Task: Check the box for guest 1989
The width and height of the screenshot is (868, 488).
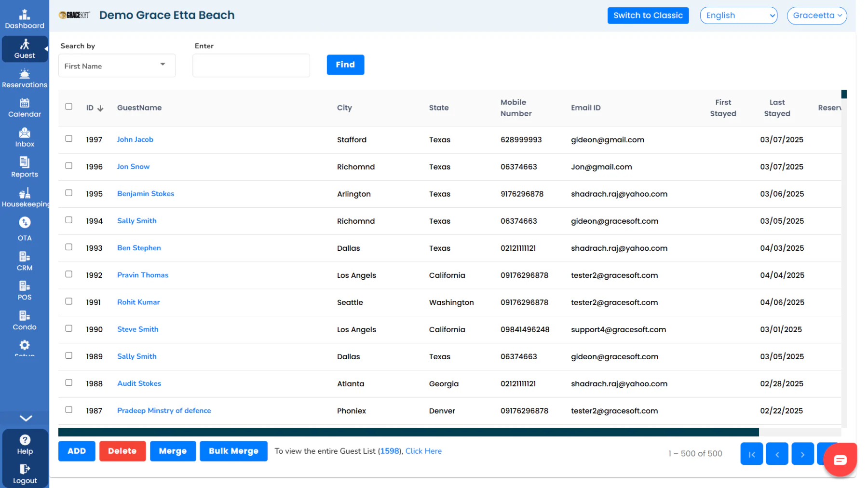Action: click(x=69, y=355)
